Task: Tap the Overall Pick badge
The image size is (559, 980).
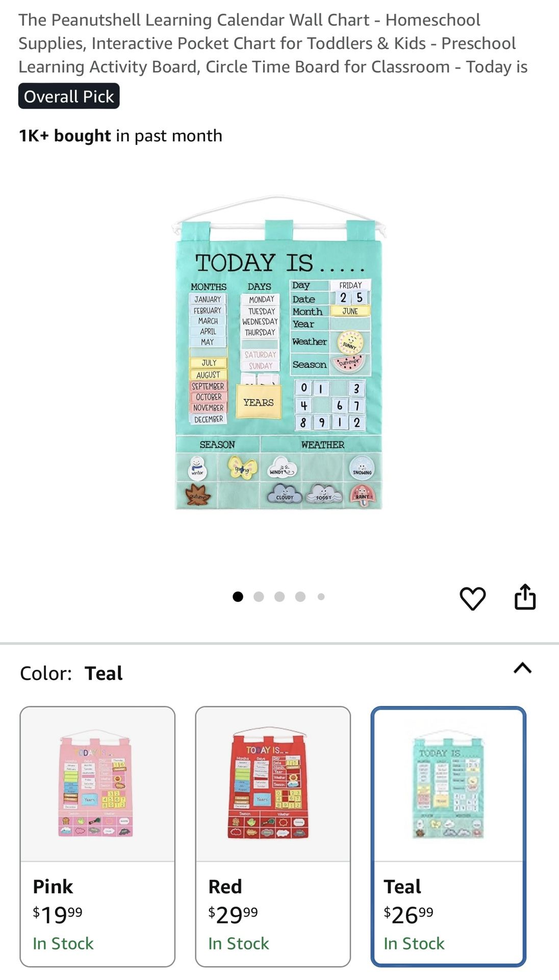Action: [69, 96]
